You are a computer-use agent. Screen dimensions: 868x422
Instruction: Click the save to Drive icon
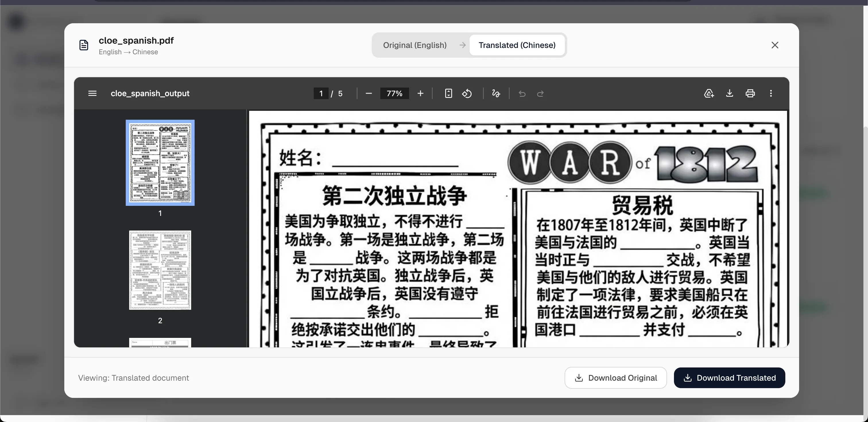(x=709, y=93)
